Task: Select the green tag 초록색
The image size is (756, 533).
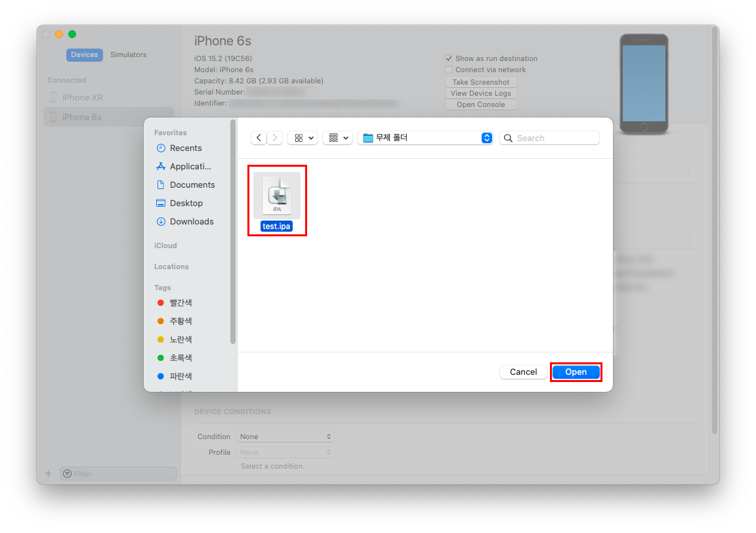Action: (180, 358)
